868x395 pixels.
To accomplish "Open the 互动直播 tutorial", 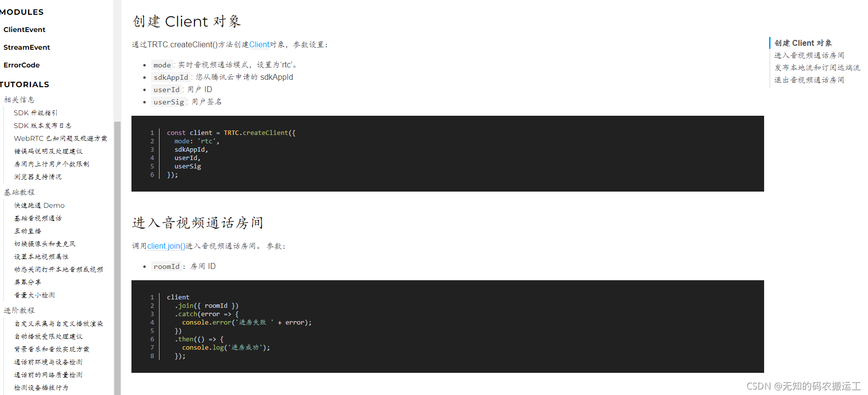I will tap(28, 230).
